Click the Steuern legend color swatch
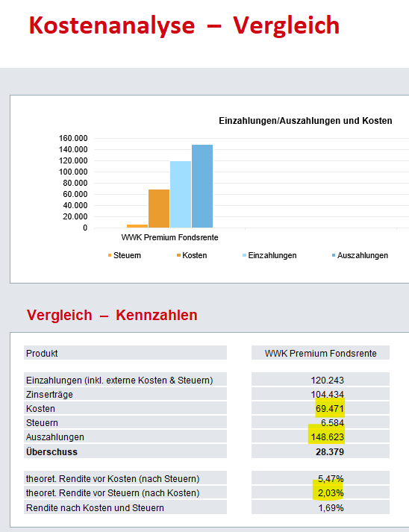 (110, 255)
